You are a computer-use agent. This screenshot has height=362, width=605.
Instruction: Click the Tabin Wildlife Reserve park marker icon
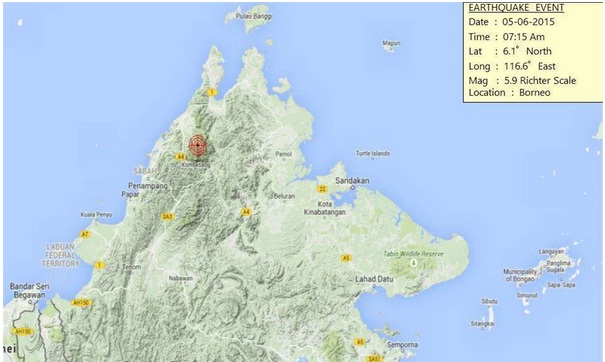[414, 263]
